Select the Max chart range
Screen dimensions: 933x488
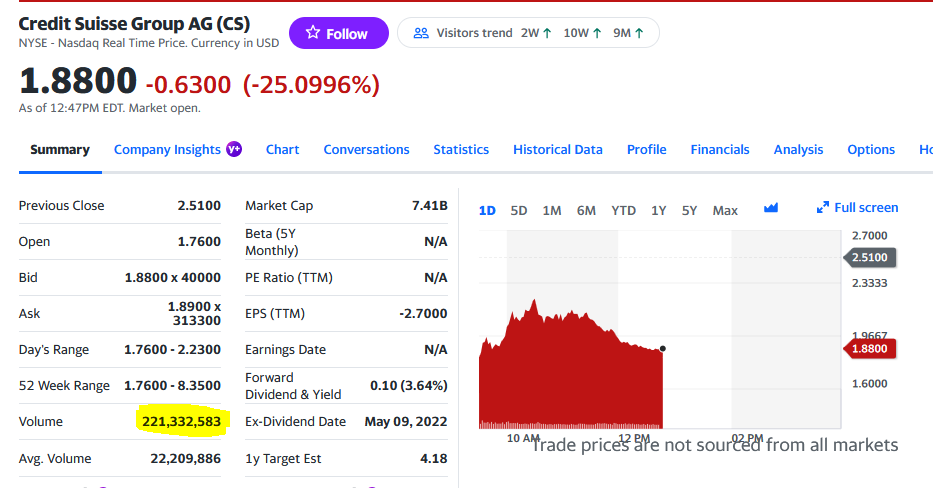(725, 211)
